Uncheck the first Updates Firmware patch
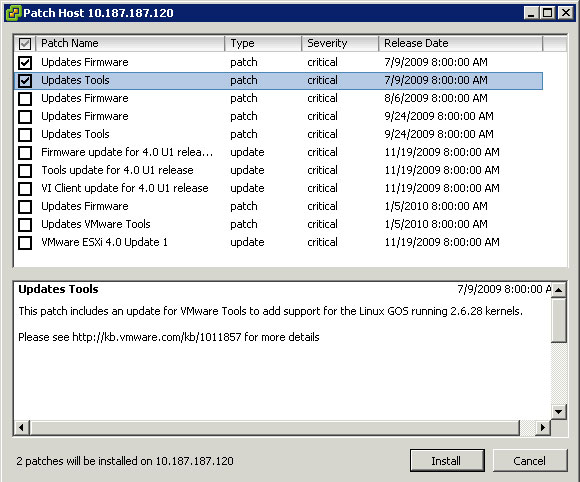580x482 pixels. click(25, 62)
